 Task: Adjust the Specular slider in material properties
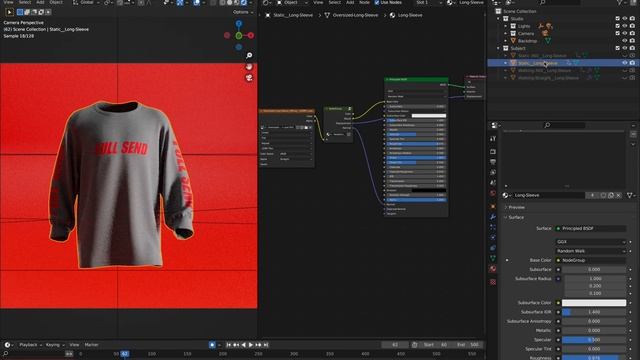pos(594,340)
